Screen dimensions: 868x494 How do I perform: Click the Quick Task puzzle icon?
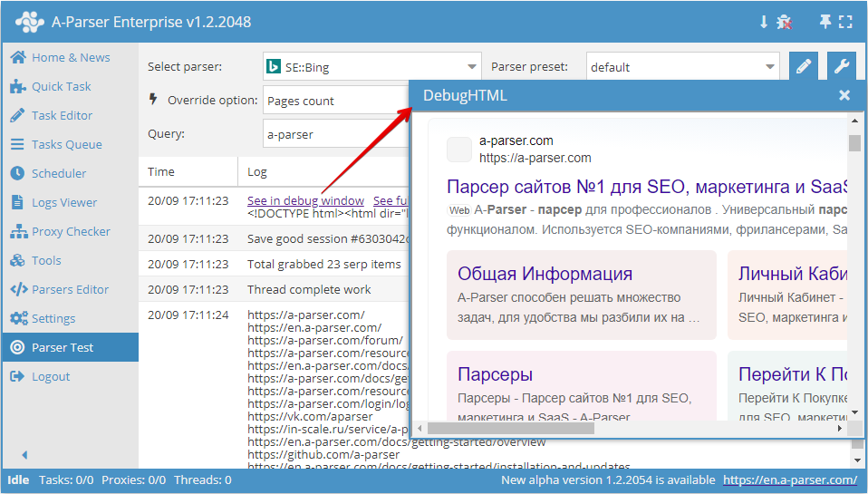[18, 86]
